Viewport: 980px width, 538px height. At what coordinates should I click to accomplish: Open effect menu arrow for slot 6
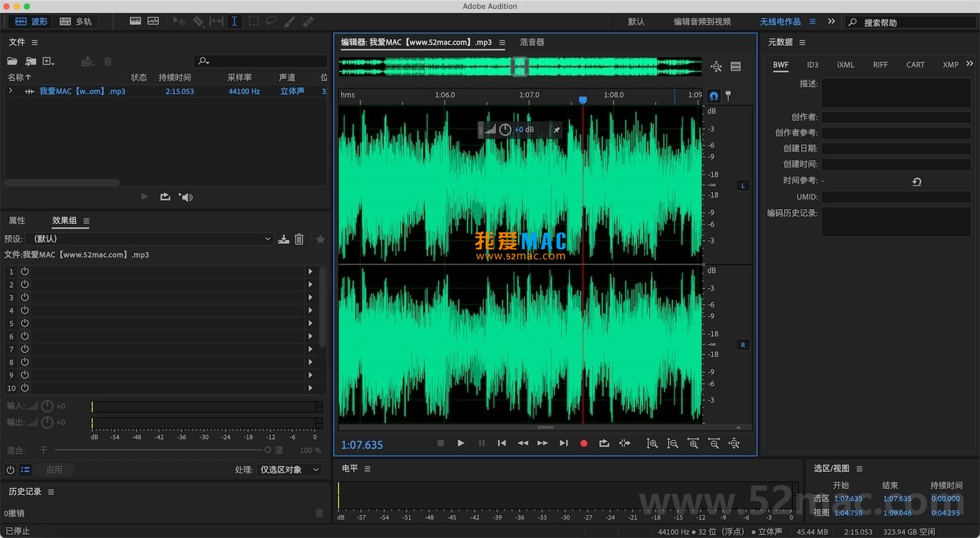coord(310,336)
